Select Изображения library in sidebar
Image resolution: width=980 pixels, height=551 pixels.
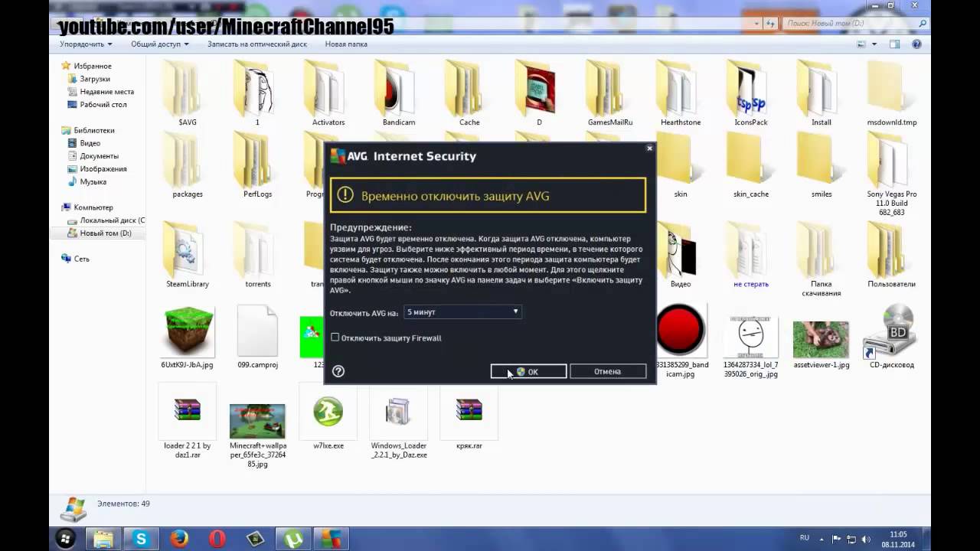tap(103, 169)
